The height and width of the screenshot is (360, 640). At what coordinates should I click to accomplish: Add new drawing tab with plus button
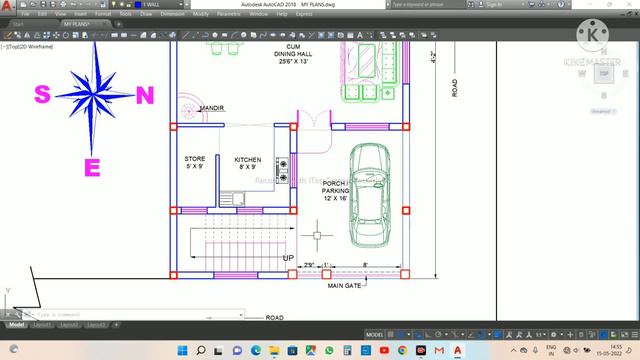pyautogui.click(x=118, y=24)
